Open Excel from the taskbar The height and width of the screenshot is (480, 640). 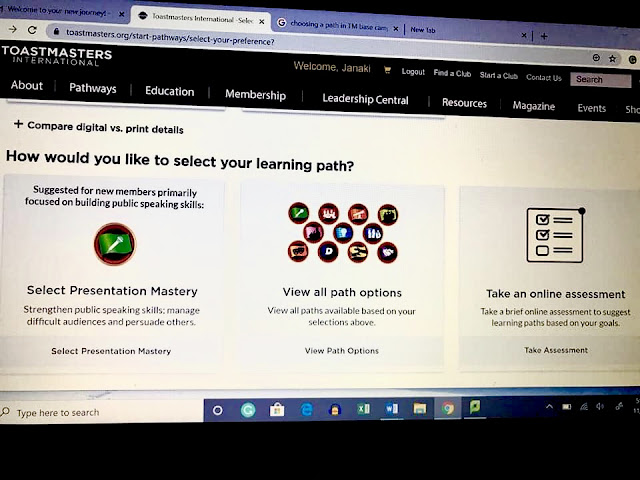[363, 409]
